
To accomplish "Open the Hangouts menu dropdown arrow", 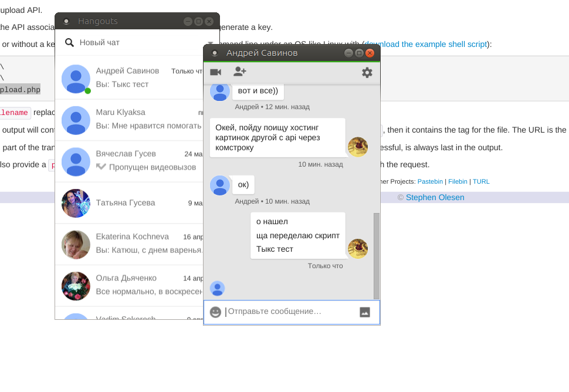I will [210, 43].
